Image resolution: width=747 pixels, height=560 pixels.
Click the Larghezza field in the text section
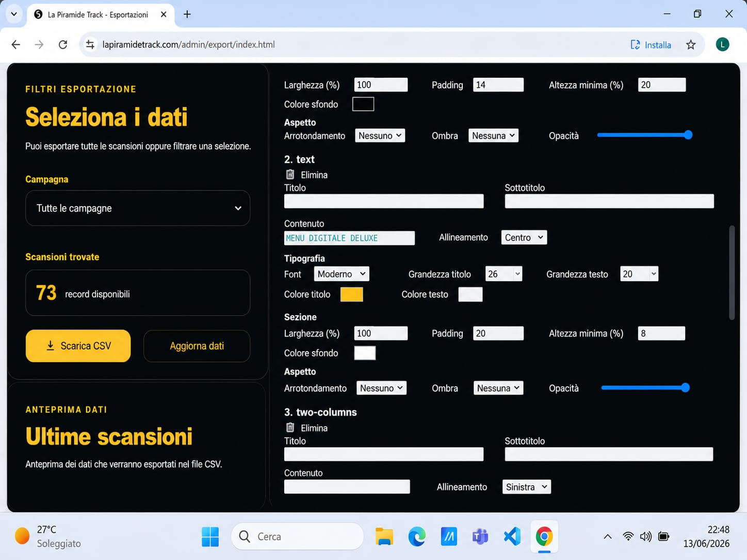(381, 333)
